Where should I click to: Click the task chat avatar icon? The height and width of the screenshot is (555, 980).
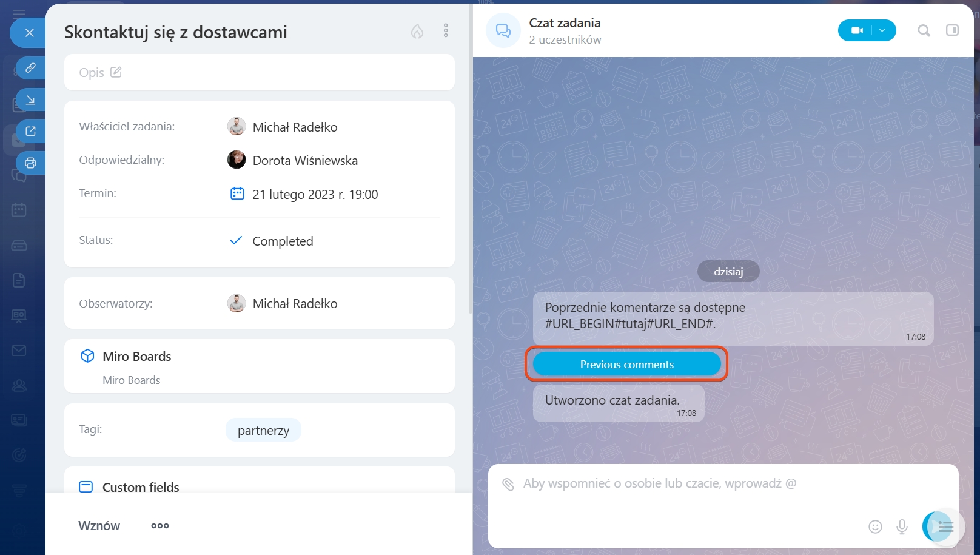coord(503,30)
